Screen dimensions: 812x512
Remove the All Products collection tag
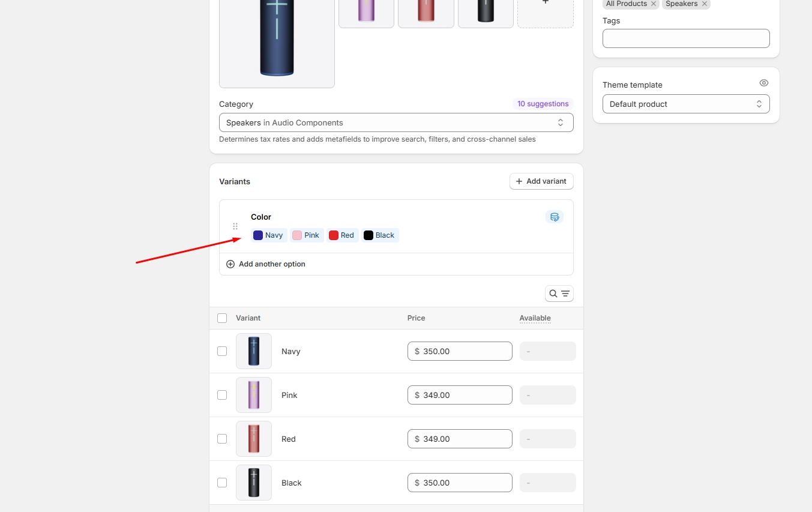tap(654, 4)
